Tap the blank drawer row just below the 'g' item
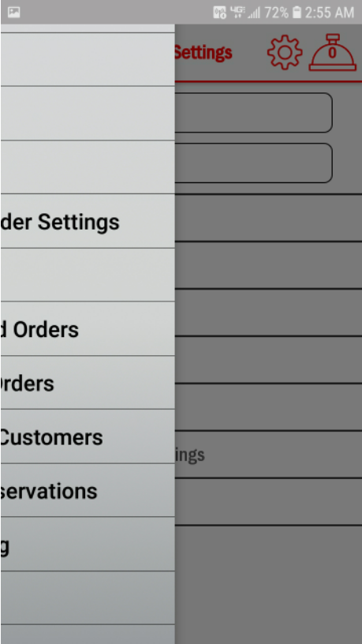This screenshot has height=644, width=362. (x=88, y=598)
